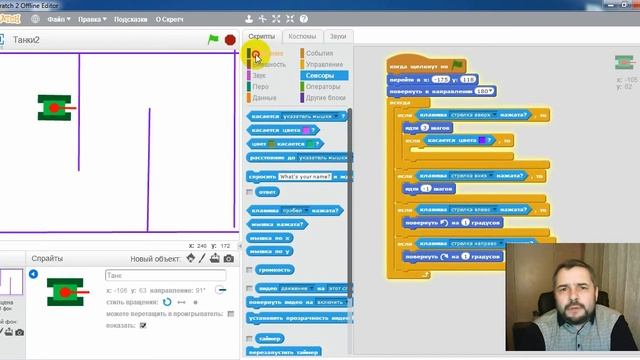Click the 'мышка нажата?' sensing block
The image size is (640, 360).
277,224
